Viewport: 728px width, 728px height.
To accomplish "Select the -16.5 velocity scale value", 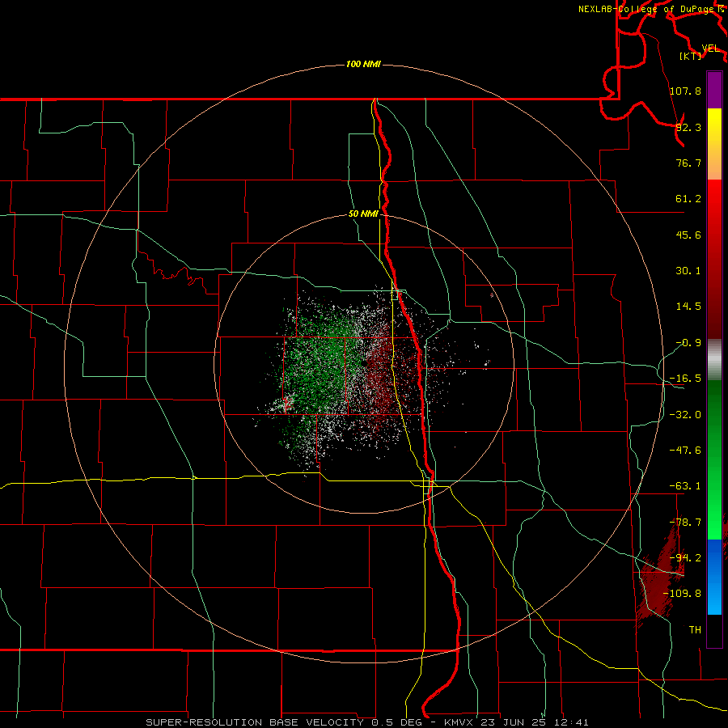I will [685, 379].
